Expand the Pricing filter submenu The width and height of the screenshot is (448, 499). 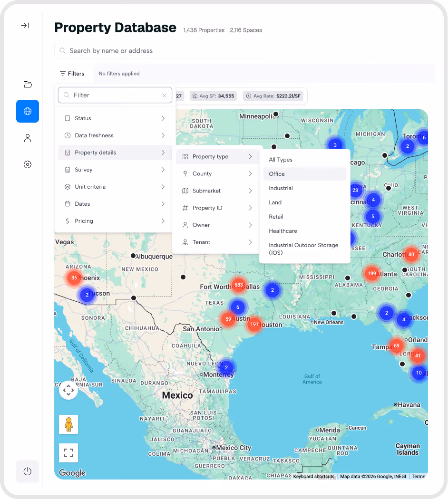[115, 221]
